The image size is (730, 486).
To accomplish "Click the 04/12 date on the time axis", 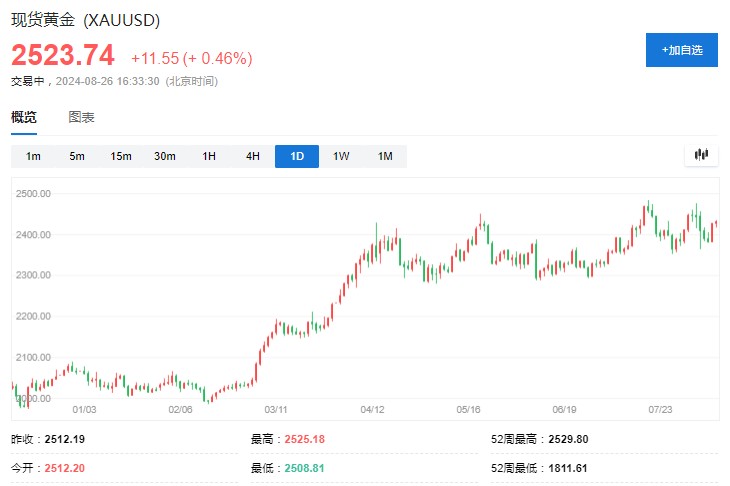I will tap(372, 409).
